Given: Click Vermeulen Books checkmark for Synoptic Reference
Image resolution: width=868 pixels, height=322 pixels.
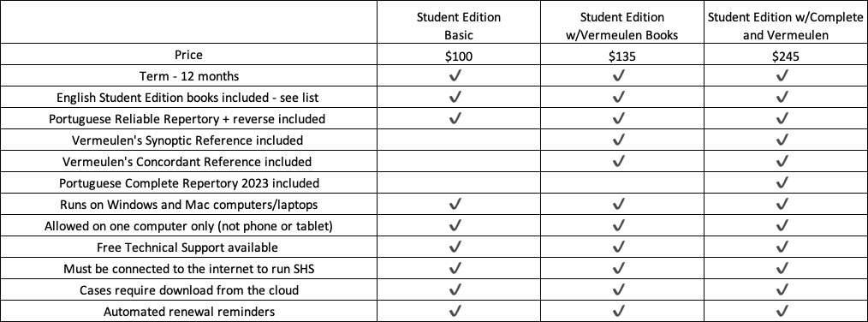Looking at the screenshot, I should click(x=620, y=140).
